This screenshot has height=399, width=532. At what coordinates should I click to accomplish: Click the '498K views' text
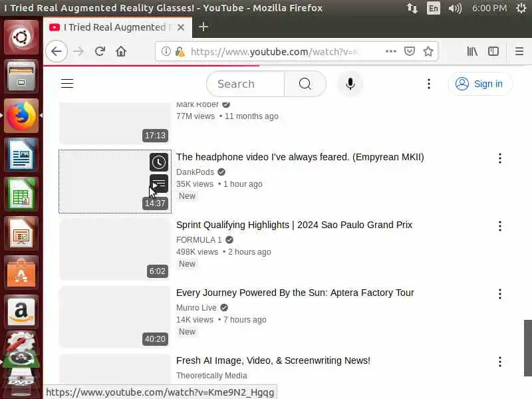pyautogui.click(x=197, y=252)
